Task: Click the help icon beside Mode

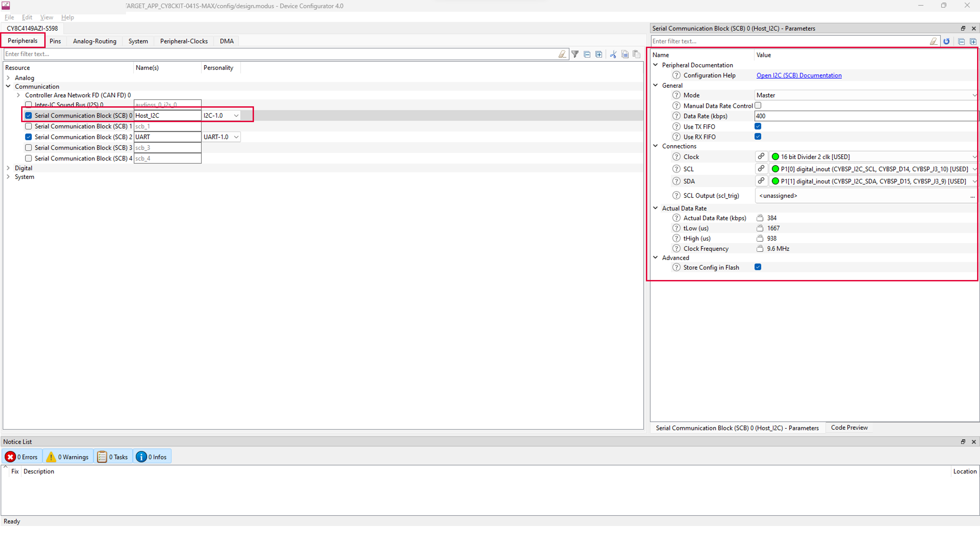Action: (x=676, y=95)
